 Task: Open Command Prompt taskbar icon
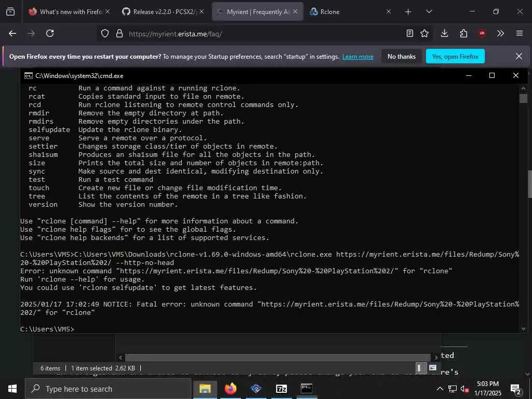(307, 389)
